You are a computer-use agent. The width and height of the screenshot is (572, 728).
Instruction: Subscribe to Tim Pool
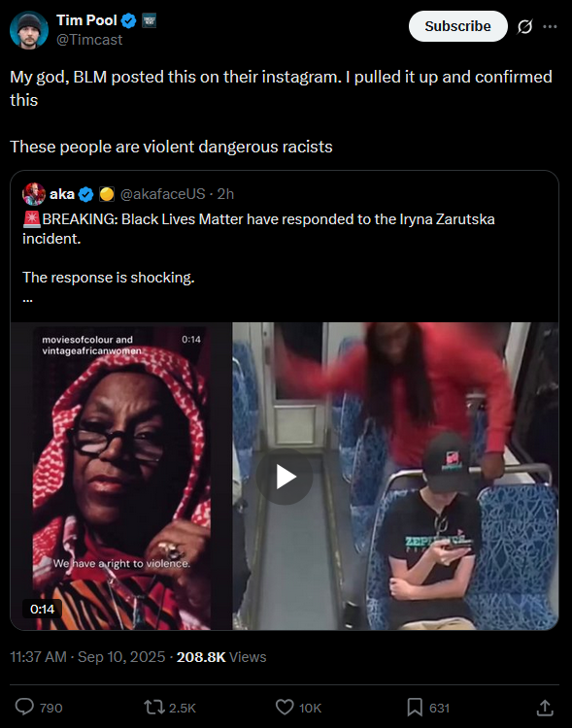457,26
